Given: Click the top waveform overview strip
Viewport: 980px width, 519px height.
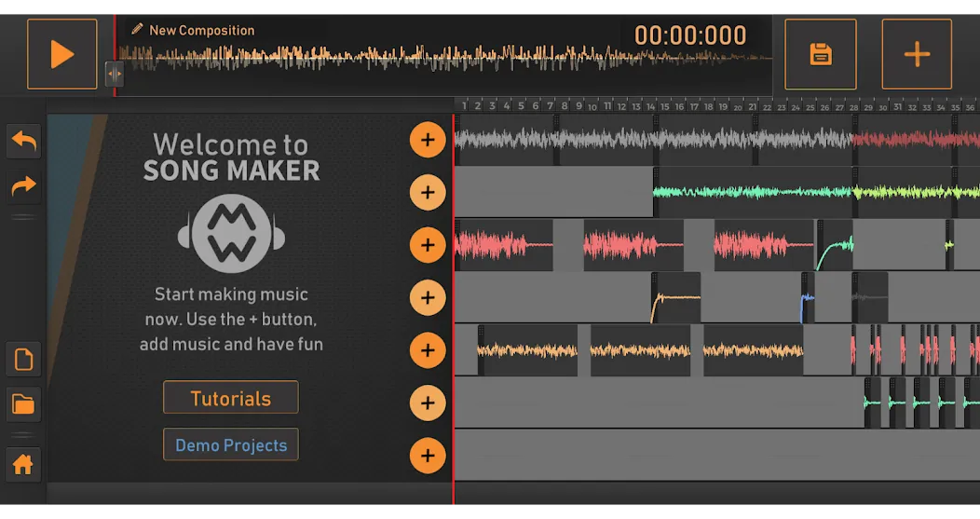Looking at the screenshot, I should [x=443, y=58].
